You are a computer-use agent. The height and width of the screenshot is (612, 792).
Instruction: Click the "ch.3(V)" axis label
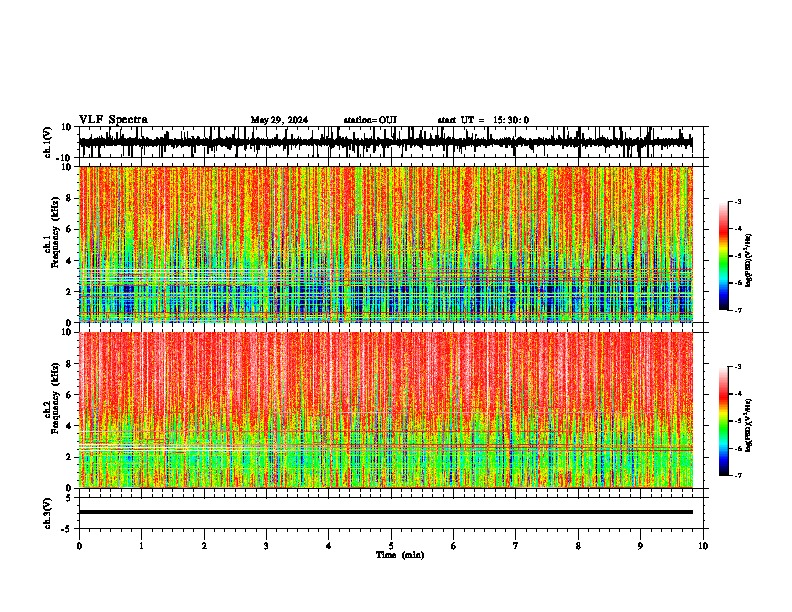[48, 514]
